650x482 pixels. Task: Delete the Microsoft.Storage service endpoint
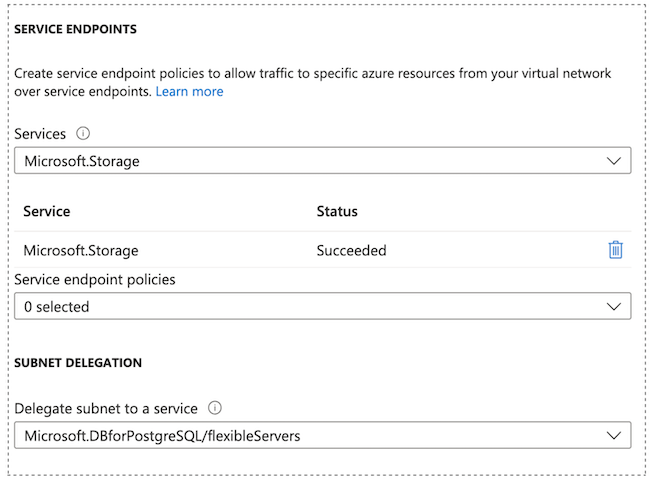615,250
